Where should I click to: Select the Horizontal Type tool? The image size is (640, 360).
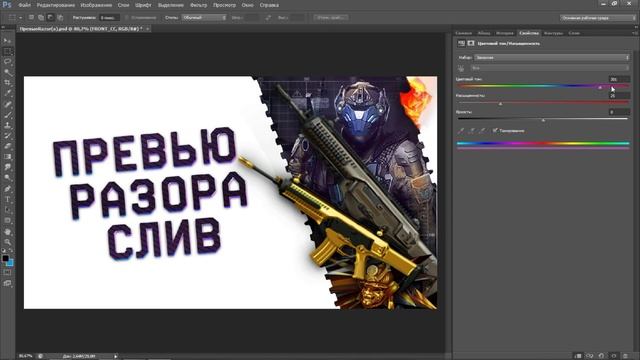(x=7, y=200)
